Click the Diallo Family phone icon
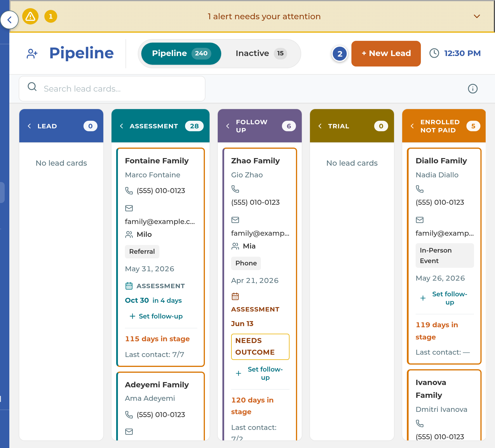 coord(420,189)
